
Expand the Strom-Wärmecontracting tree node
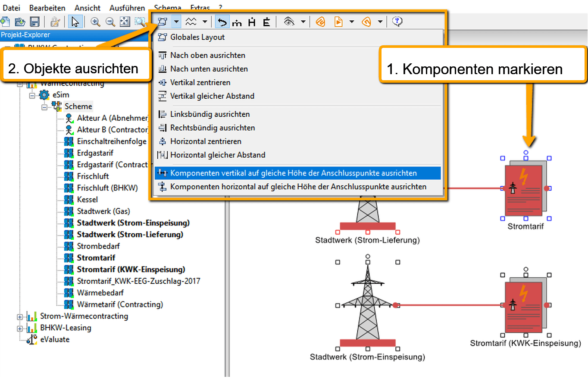[19, 316]
